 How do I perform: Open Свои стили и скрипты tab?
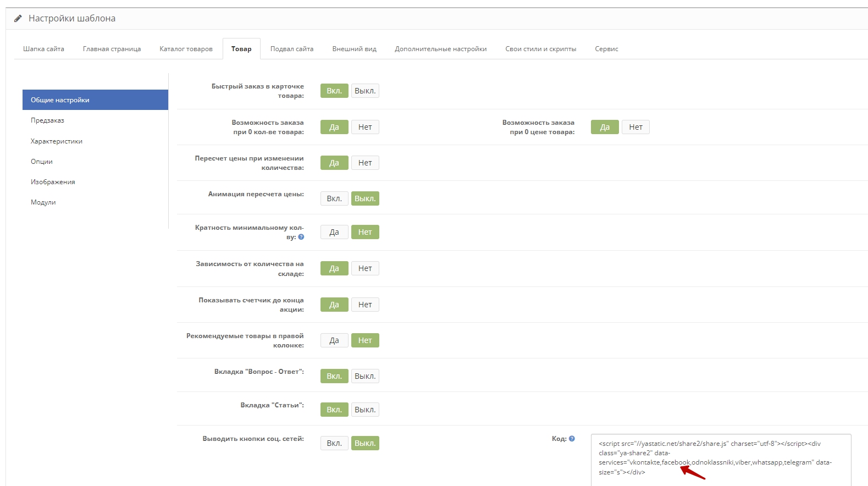pyautogui.click(x=540, y=49)
